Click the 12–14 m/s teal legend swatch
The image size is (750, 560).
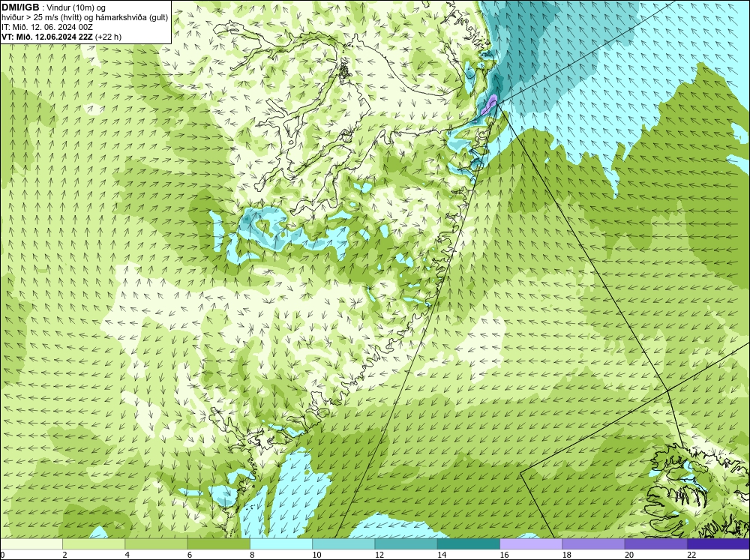(406, 544)
